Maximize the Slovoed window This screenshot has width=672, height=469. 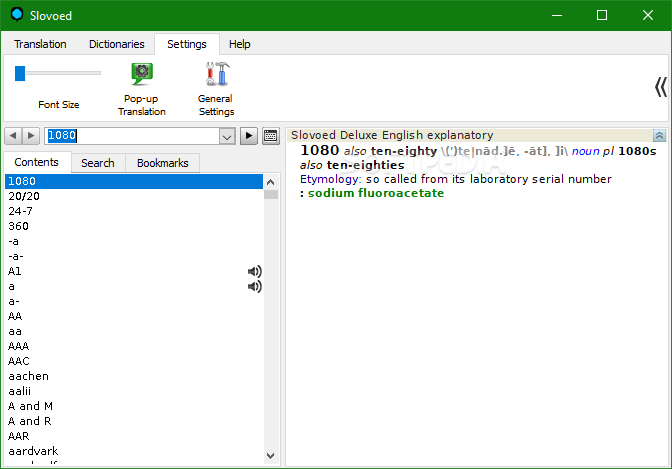tap(602, 15)
